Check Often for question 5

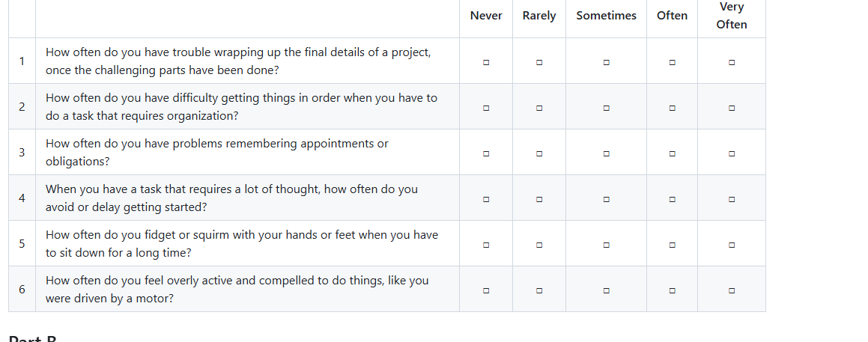672,245
